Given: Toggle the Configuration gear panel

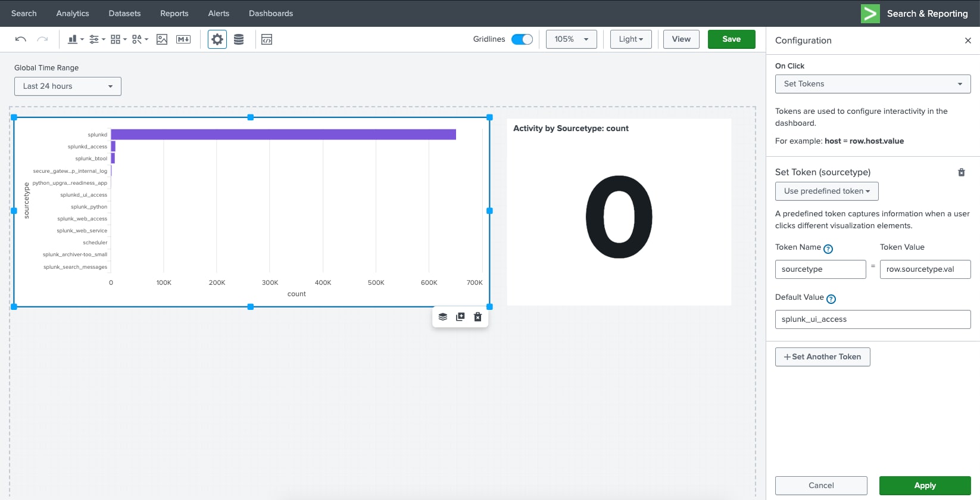Looking at the screenshot, I should [x=217, y=39].
